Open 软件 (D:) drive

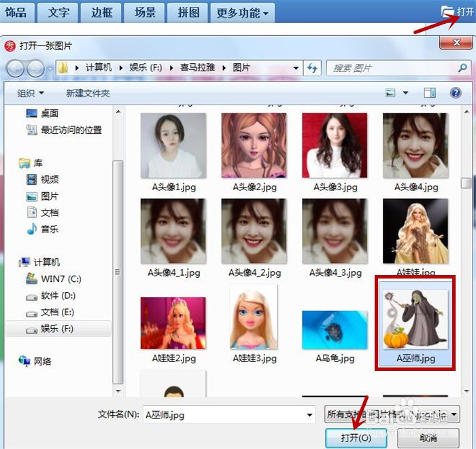51,295
